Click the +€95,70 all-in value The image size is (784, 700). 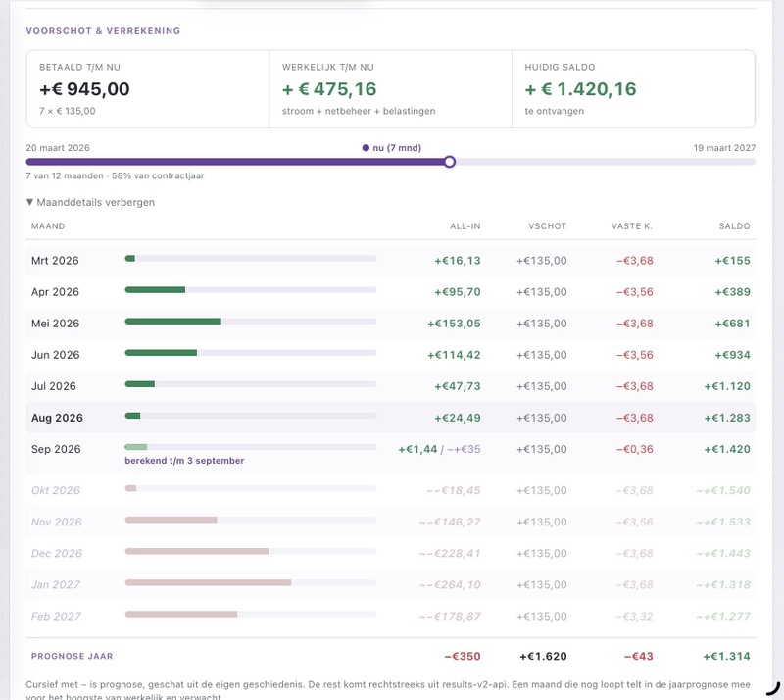coord(457,292)
